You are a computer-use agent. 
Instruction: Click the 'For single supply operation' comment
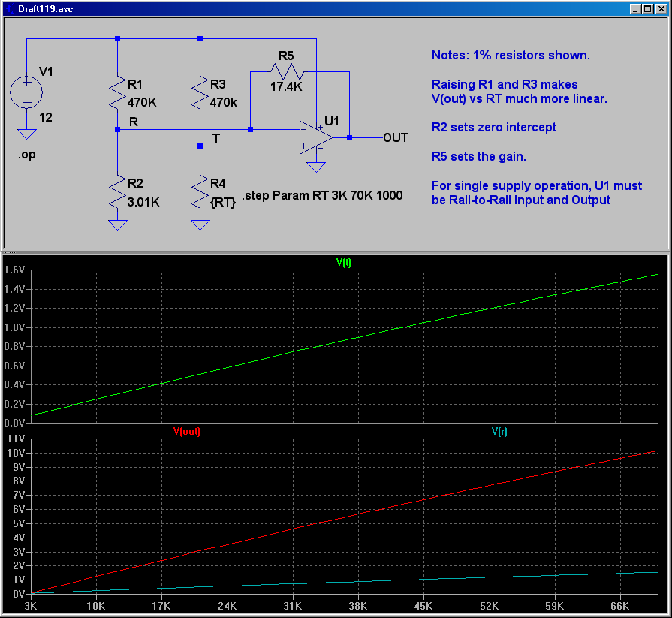537,193
